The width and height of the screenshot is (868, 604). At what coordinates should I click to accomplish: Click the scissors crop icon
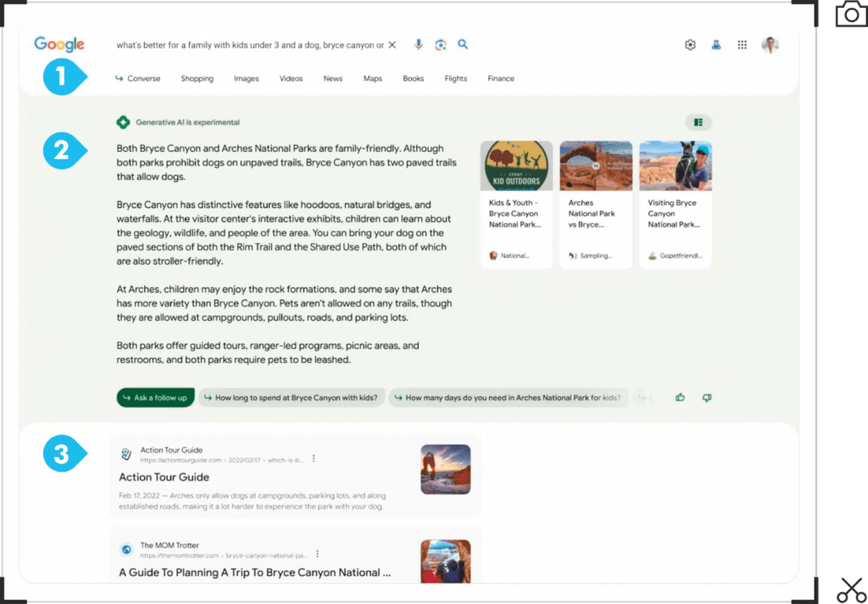click(851, 590)
